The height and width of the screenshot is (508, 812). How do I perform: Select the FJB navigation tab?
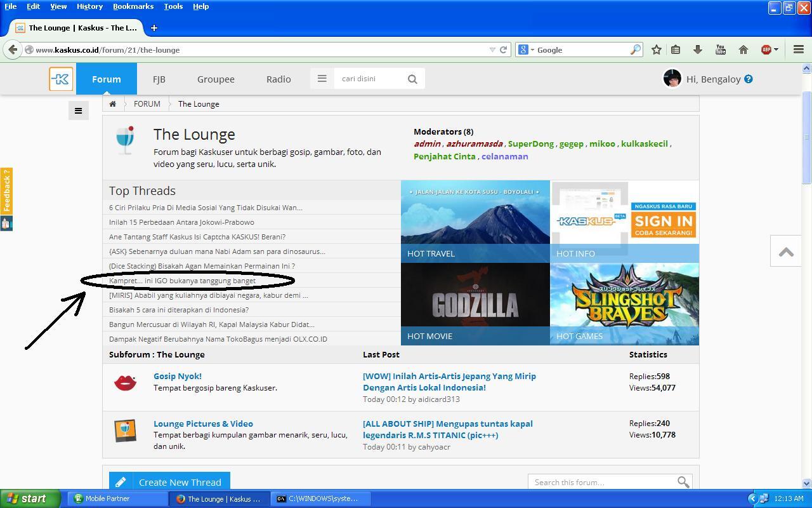(159, 79)
